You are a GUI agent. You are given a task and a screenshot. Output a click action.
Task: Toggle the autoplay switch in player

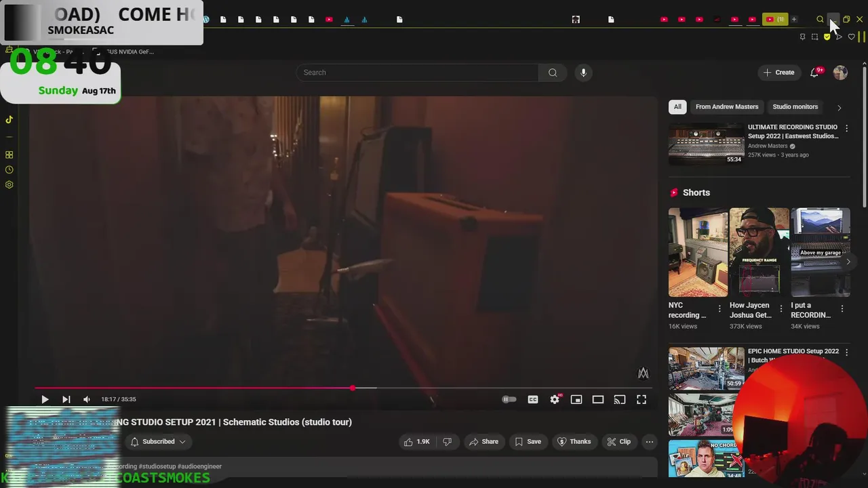[x=509, y=399]
